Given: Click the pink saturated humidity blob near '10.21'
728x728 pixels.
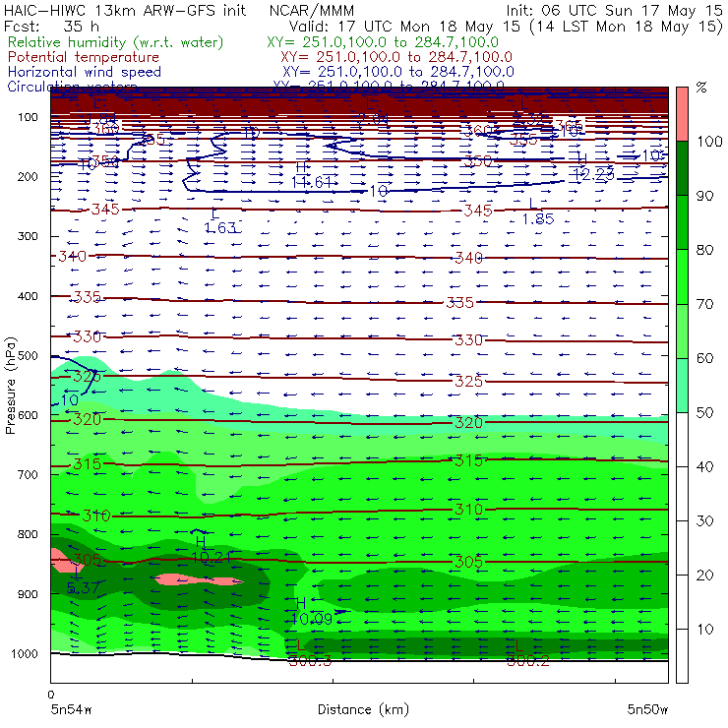Looking at the screenshot, I should [199, 579].
